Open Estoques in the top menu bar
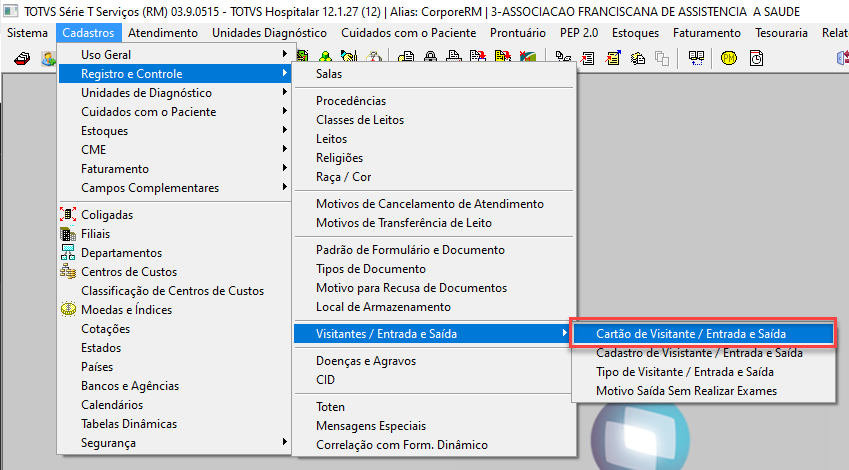Viewport: 849px width, 470px height. pos(635,33)
